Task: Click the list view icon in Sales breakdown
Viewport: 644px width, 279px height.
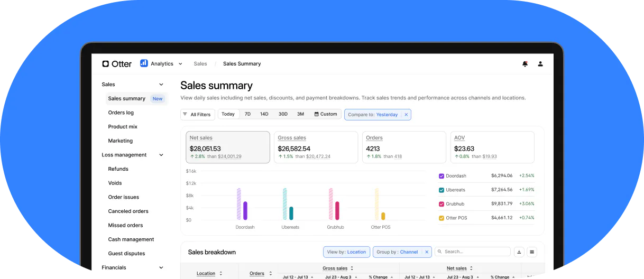Action: [532, 252]
